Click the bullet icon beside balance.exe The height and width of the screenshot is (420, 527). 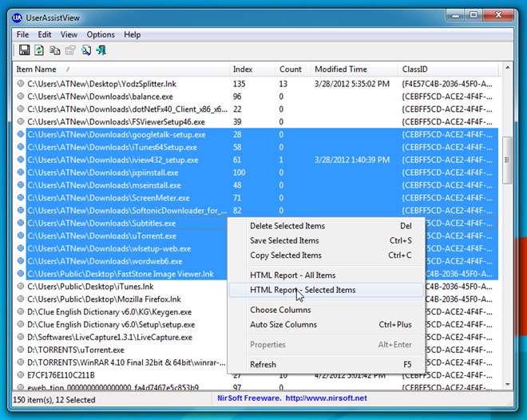coord(21,96)
